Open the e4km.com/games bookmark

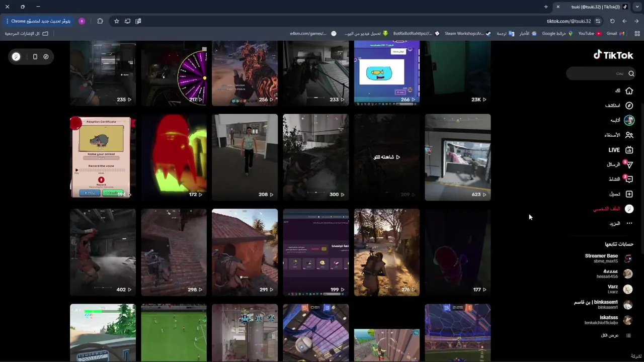tap(313, 33)
